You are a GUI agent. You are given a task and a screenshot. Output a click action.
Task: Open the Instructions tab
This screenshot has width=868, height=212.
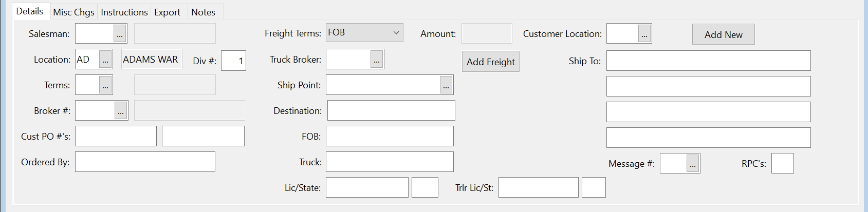point(124,12)
